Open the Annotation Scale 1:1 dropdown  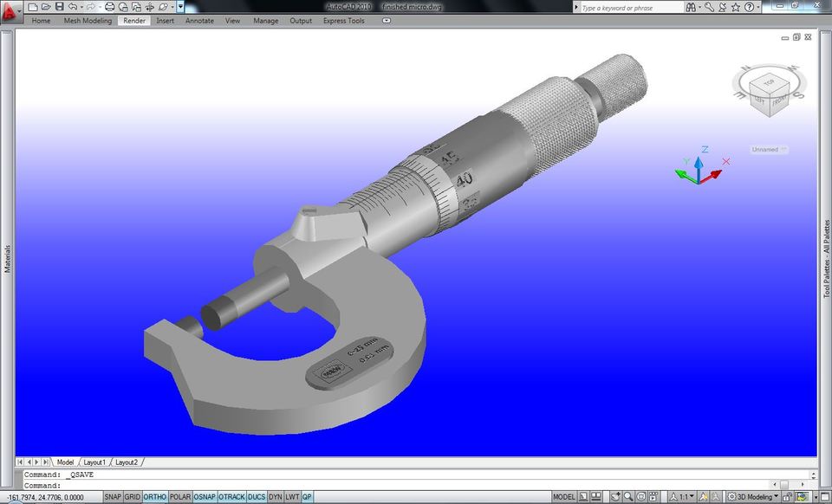(x=684, y=496)
